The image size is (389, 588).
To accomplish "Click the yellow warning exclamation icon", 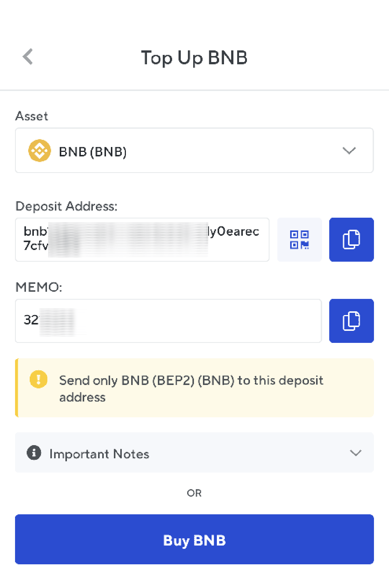I will [x=39, y=379].
